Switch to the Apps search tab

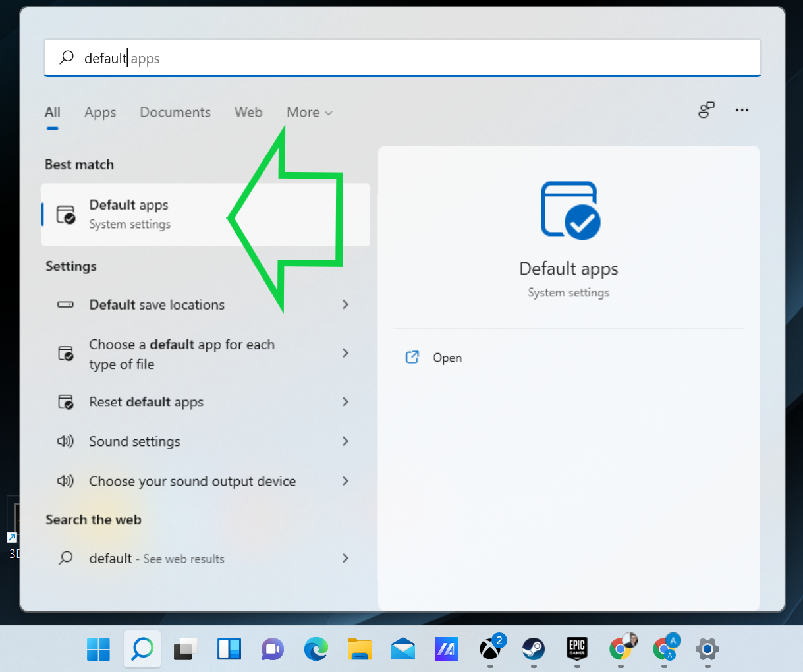point(100,113)
